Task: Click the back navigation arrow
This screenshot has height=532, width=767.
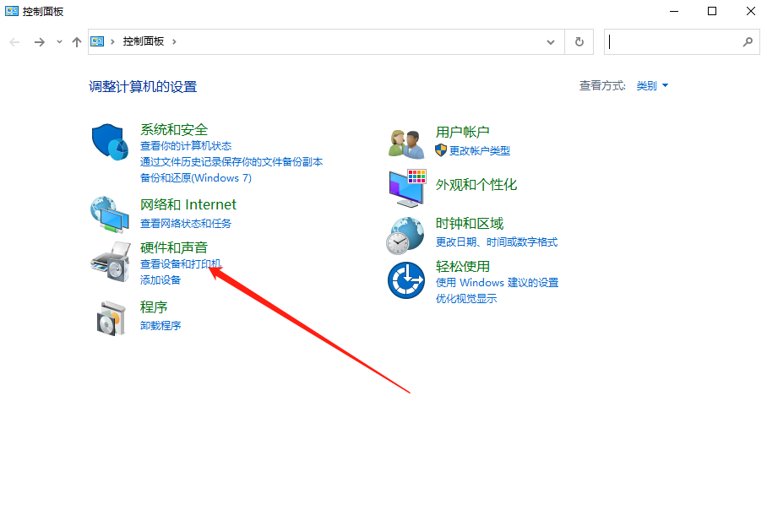Action: 14,41
